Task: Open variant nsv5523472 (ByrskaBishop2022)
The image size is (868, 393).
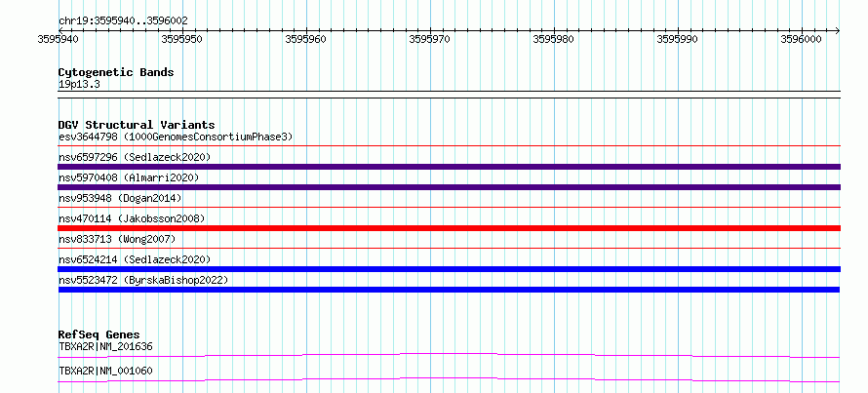Action: (143, 280)
